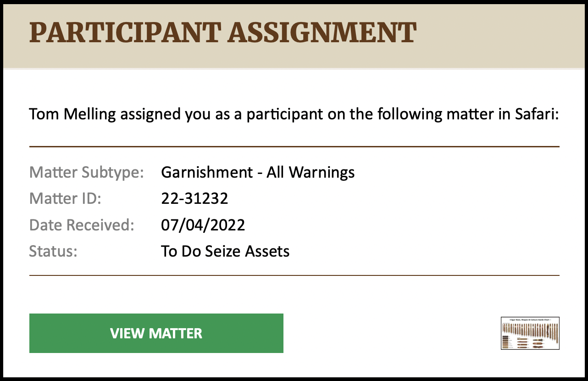Click the brown divider line below Status
588x381 pixels.
click(294, 275)
